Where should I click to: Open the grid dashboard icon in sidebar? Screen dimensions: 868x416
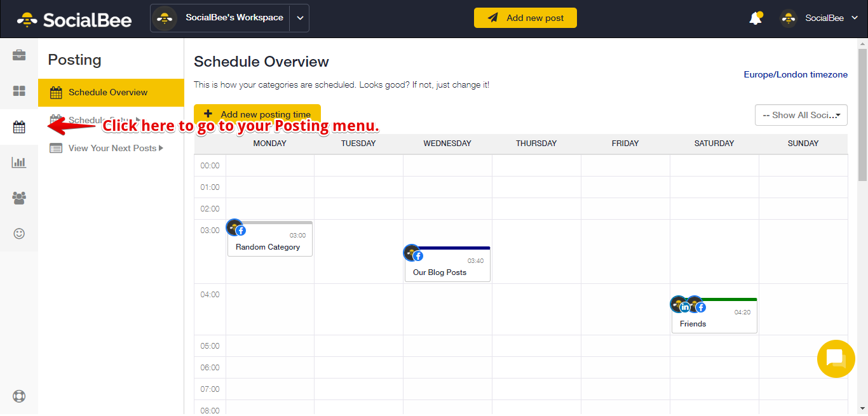tap(19, 91)
